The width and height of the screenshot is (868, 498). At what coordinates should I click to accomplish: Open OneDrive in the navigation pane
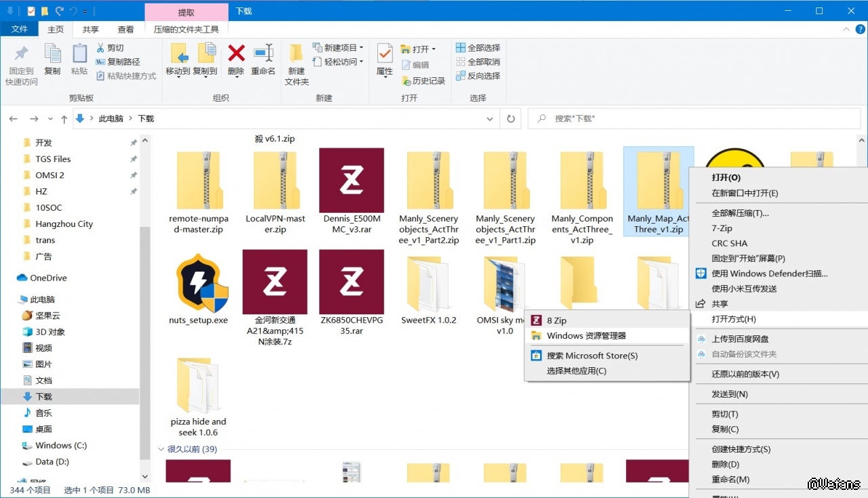click(48, 278)
